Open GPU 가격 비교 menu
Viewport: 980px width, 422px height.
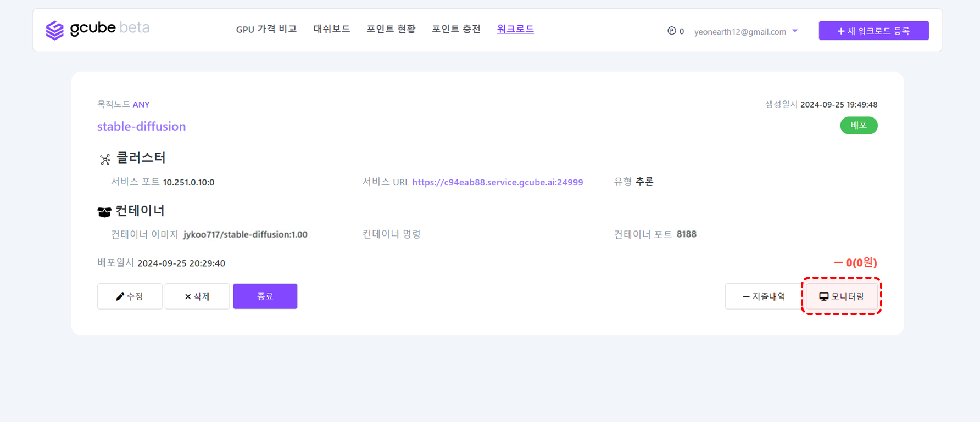point(266,29)
